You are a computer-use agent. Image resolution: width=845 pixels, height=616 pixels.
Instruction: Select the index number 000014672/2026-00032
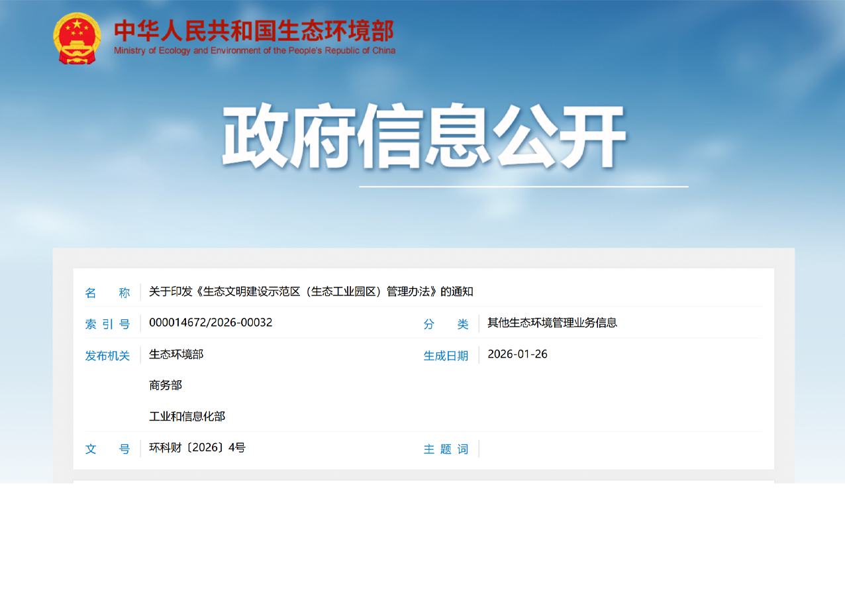click(211, 323)
